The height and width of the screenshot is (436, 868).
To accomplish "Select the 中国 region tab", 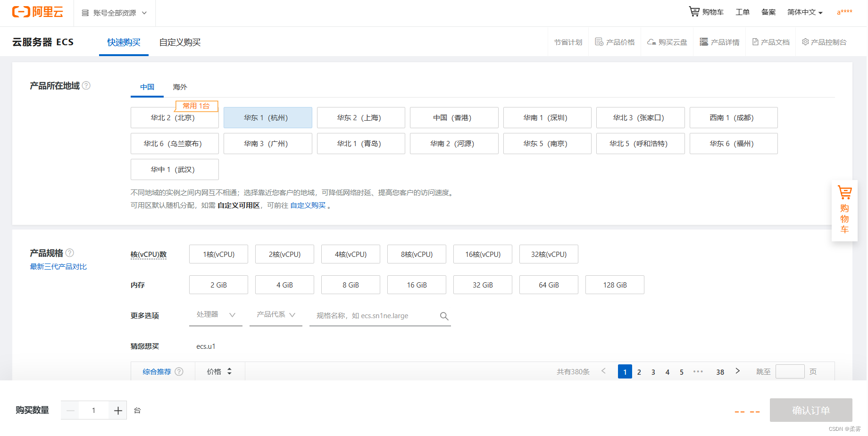I will pyautogui.click(x=147, y=87).
